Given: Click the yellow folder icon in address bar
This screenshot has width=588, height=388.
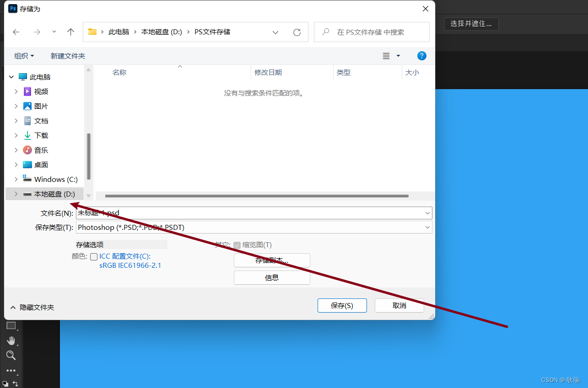Looking at the screenshot, I should (x=92, y=32).
